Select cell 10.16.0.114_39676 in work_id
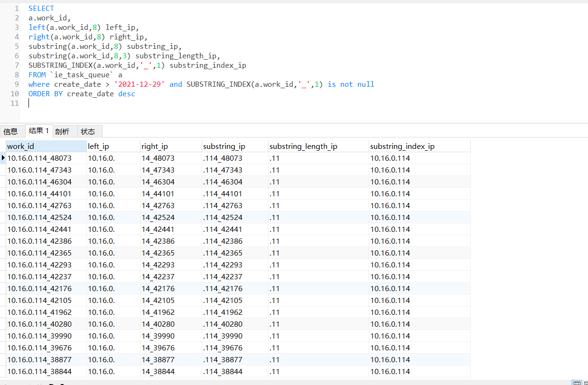Image resolution: width=588 pixels, height=385 pixels. click(x=46, y=348)
